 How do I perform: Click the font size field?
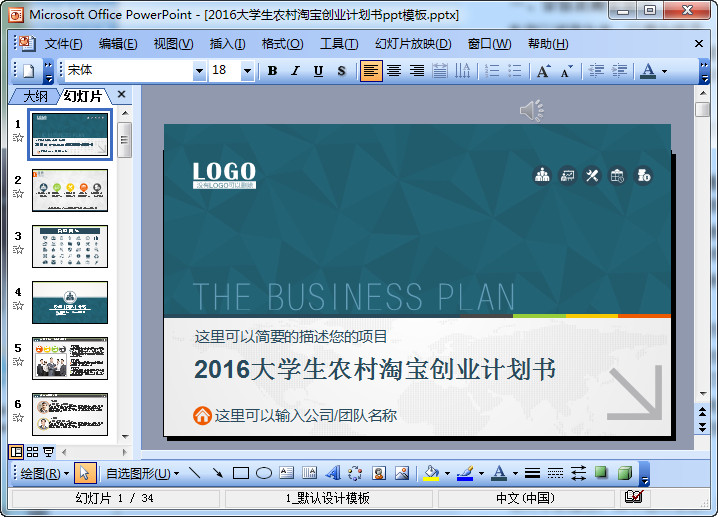[225, 71]
